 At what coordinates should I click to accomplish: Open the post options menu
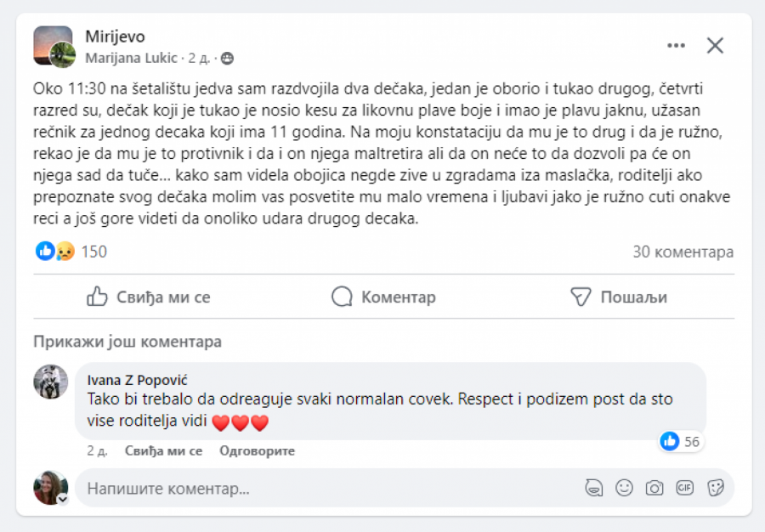click(x=676, y=45)
